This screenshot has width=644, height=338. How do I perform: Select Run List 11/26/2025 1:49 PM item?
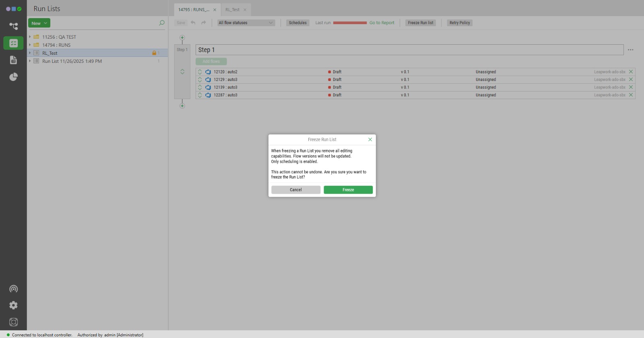[x=72, y=61]
